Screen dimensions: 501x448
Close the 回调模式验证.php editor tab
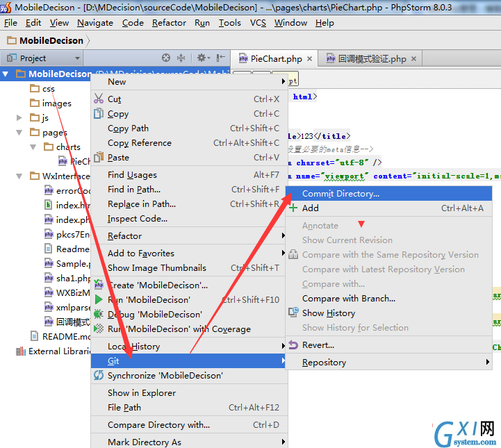pyautogui.click(x=413, y=59)
